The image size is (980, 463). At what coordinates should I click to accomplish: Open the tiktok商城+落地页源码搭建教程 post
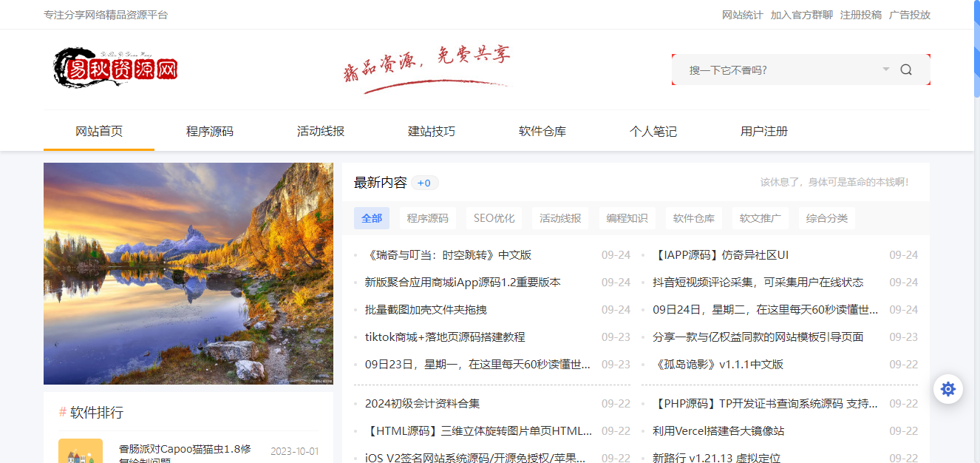pos(445,337)
